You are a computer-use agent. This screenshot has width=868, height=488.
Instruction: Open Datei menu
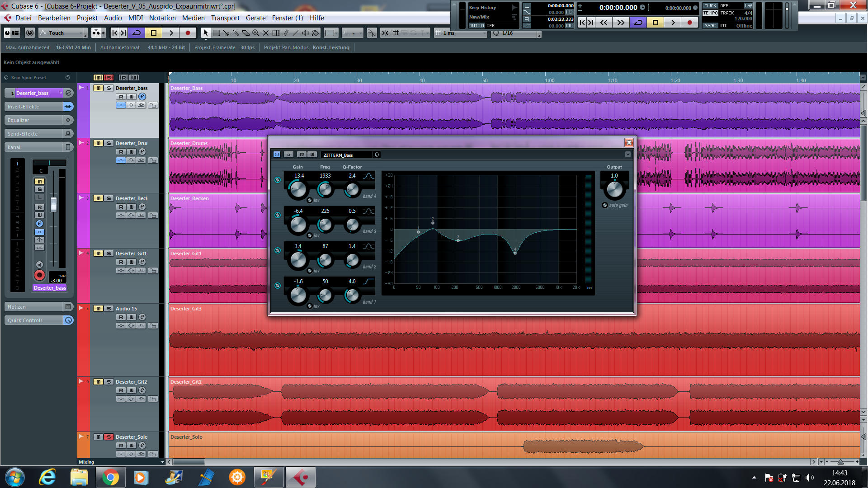coord(23,18)
